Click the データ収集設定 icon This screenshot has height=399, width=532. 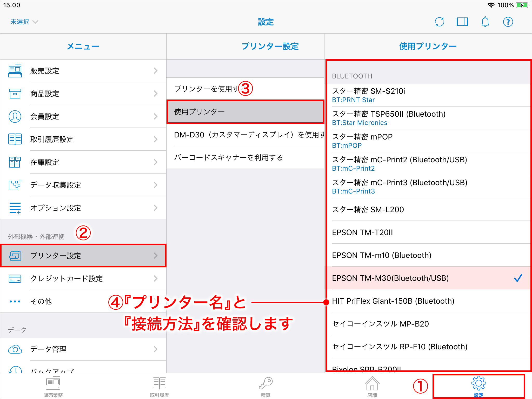[15, 185]
